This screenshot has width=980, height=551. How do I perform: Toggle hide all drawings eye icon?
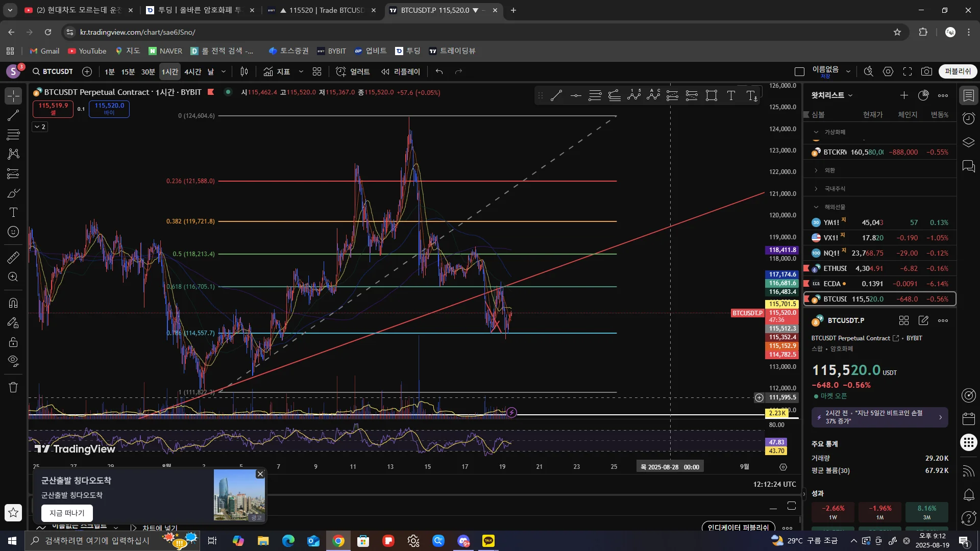13,361
